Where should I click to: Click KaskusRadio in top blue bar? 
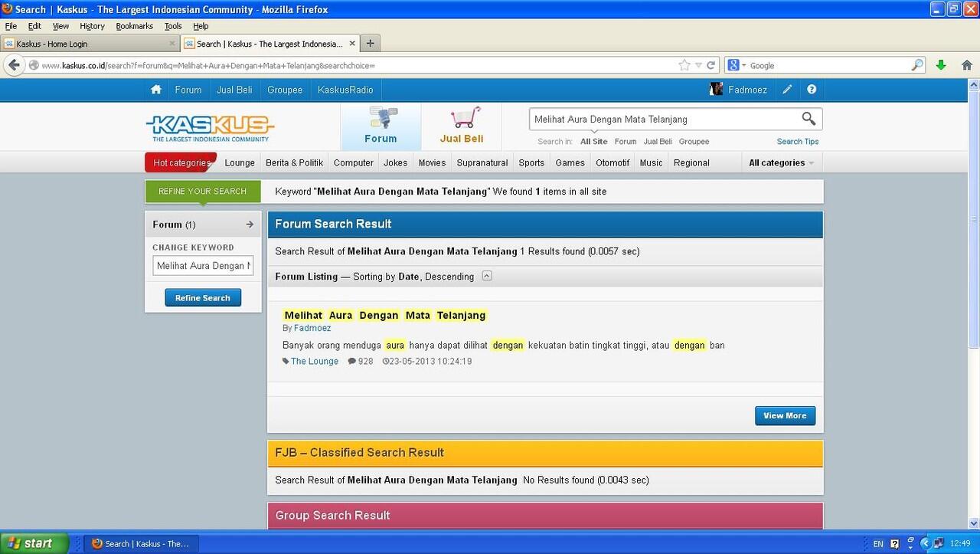click(x=345, y=90)
